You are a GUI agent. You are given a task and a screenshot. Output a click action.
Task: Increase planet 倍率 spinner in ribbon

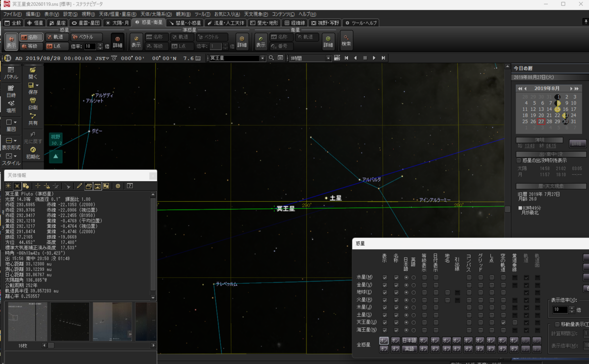point(101,45)
